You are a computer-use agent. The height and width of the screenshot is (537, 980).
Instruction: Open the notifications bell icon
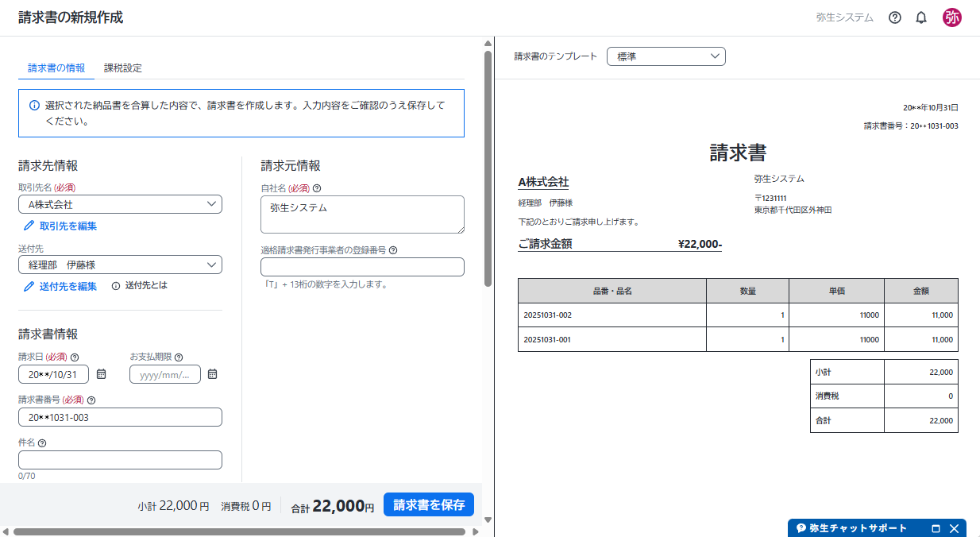(x=921, y=17)
